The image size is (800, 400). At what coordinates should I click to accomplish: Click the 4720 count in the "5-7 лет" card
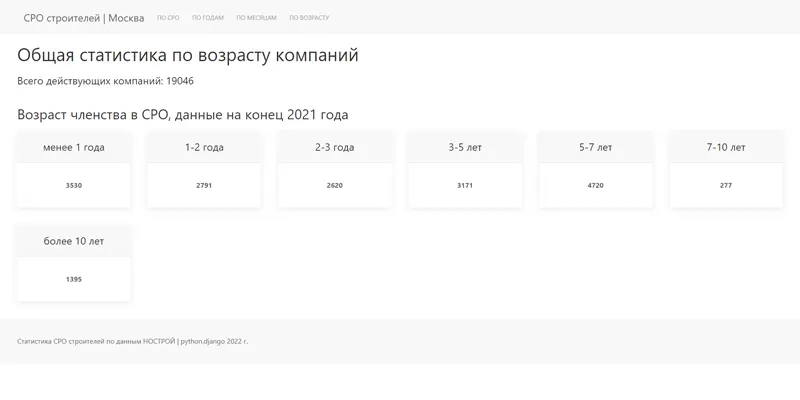click(595, 186)
